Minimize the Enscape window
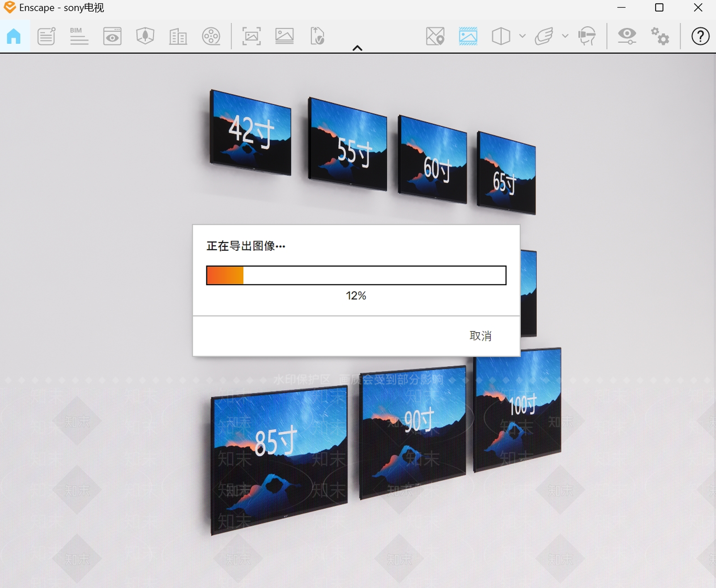This screenshot has width=716, height=588. coord(622,8)
